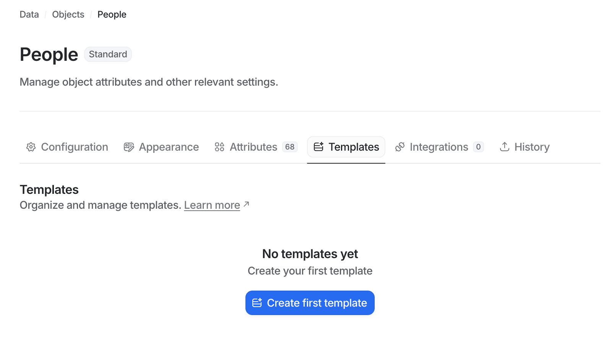The width and height of the screenshot is (614, 364).
Task: Open the Appearance tab
Action: (x=169, y=147)
